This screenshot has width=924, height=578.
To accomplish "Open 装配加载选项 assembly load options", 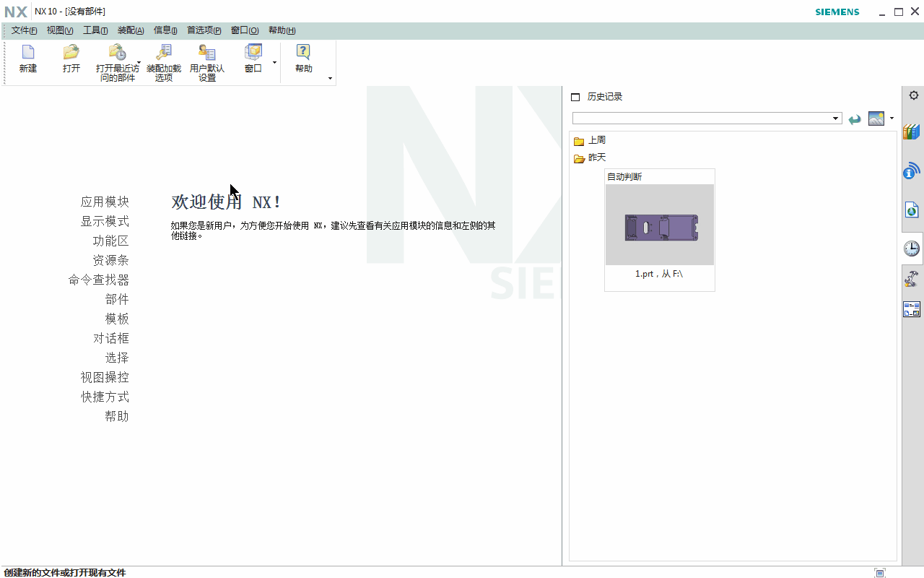I will pyautogui.click(x=164, y=63).
